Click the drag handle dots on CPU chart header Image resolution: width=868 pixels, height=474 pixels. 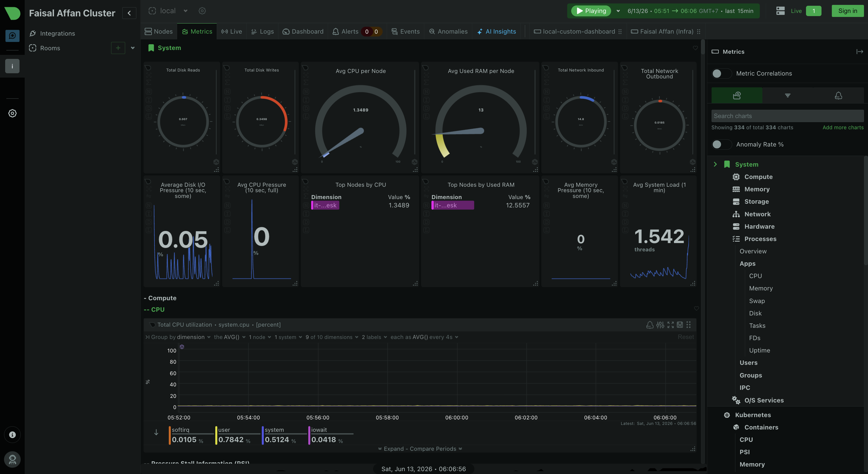pyautogui.click(x=689, y=325)
